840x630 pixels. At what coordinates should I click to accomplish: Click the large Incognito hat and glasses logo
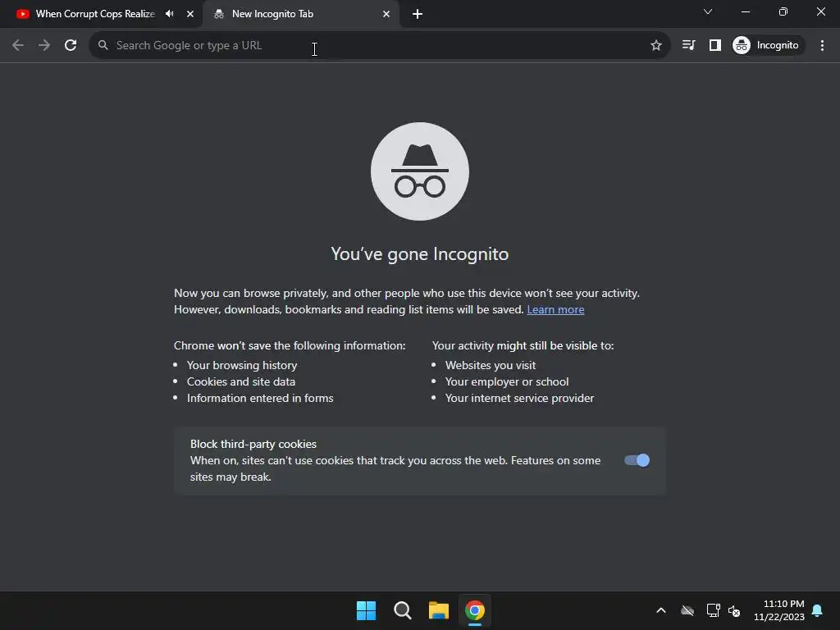(420, 171)
